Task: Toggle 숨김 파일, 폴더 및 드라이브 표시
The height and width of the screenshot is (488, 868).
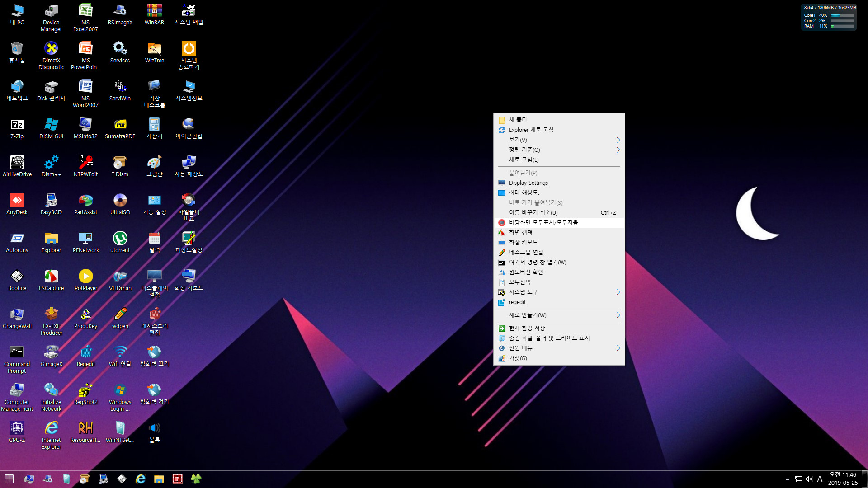Action: [x=559, y=338]
